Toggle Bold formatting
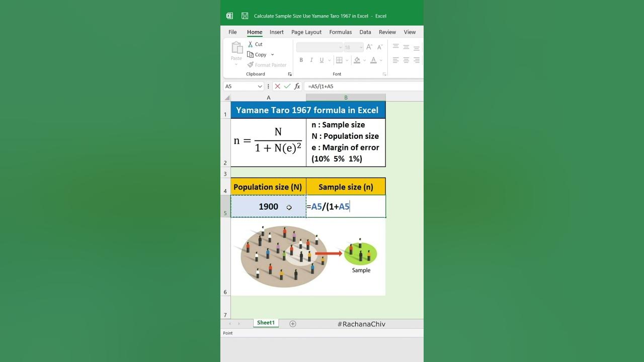Screen dimensions: 644x362 point(301,60)
